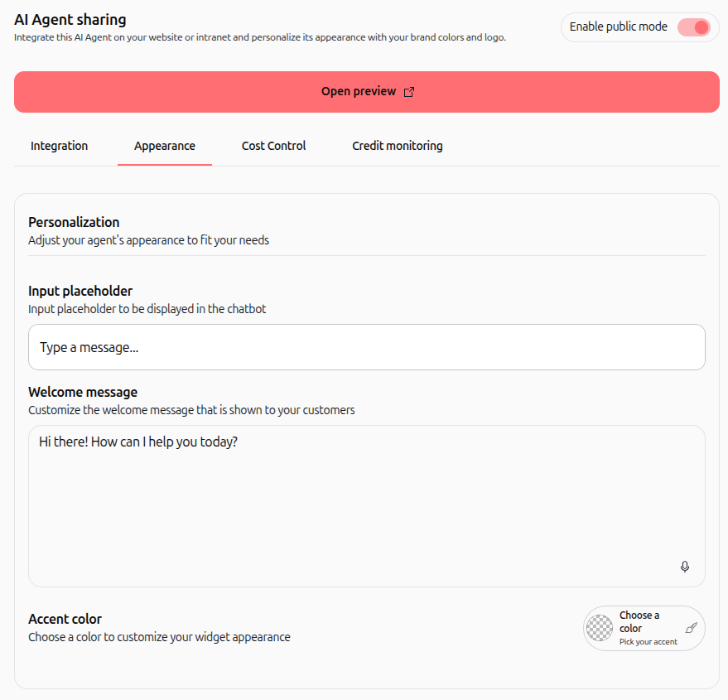Focus the Type a message placeholder field

pyautogui.click(x=366, y=347)
